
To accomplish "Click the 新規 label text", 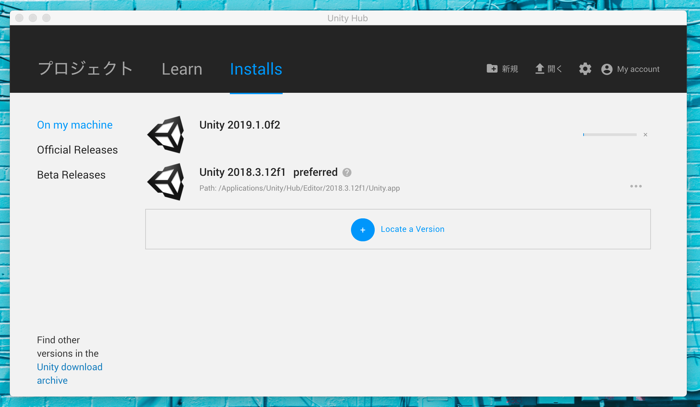I will (x=510, y=69).
